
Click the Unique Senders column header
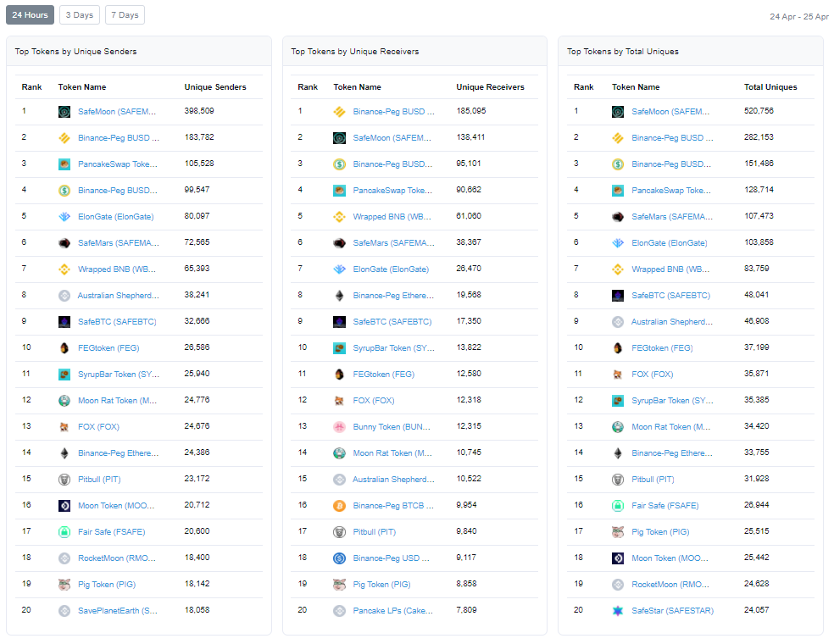[215, 87]
